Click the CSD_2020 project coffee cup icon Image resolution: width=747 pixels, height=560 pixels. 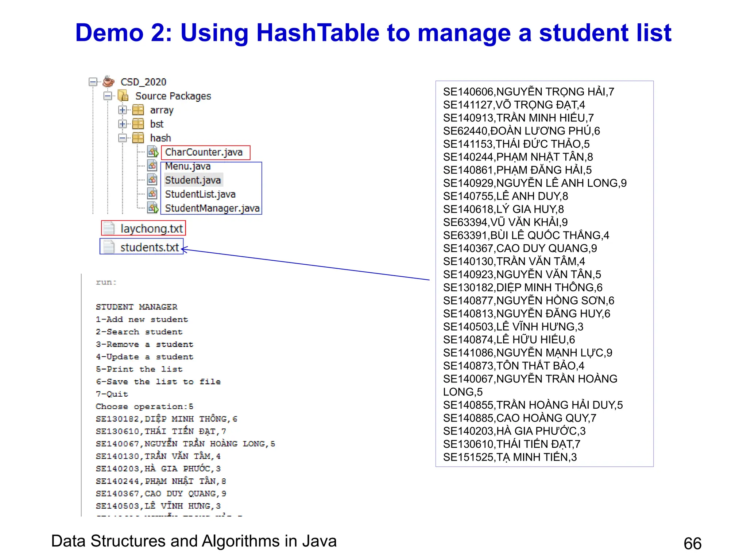[108, 81]
